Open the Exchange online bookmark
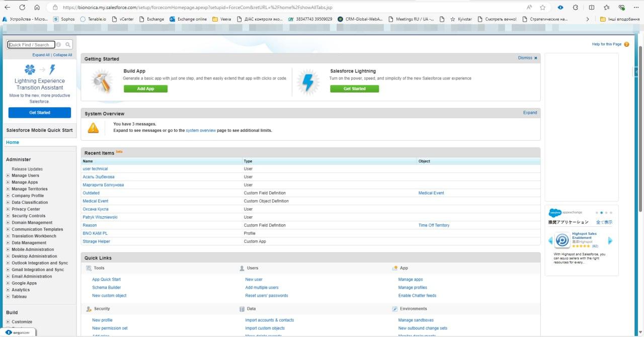 (188, 19)
